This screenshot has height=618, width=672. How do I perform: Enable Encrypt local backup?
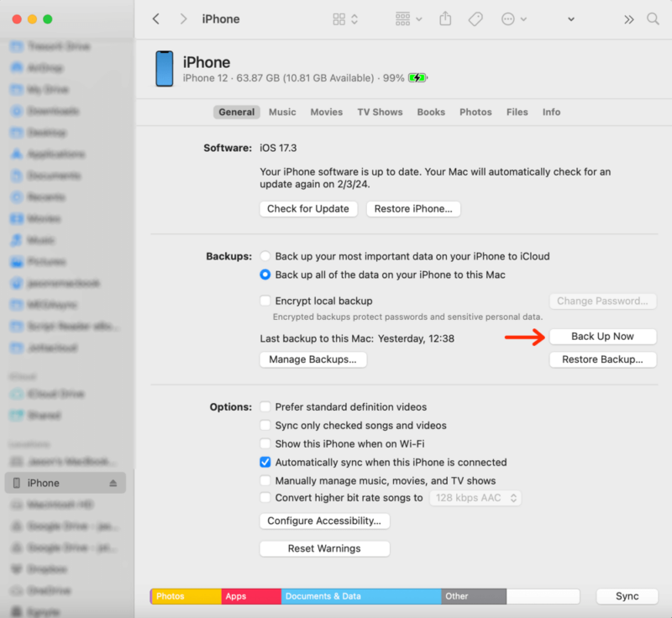coord(265,301)
